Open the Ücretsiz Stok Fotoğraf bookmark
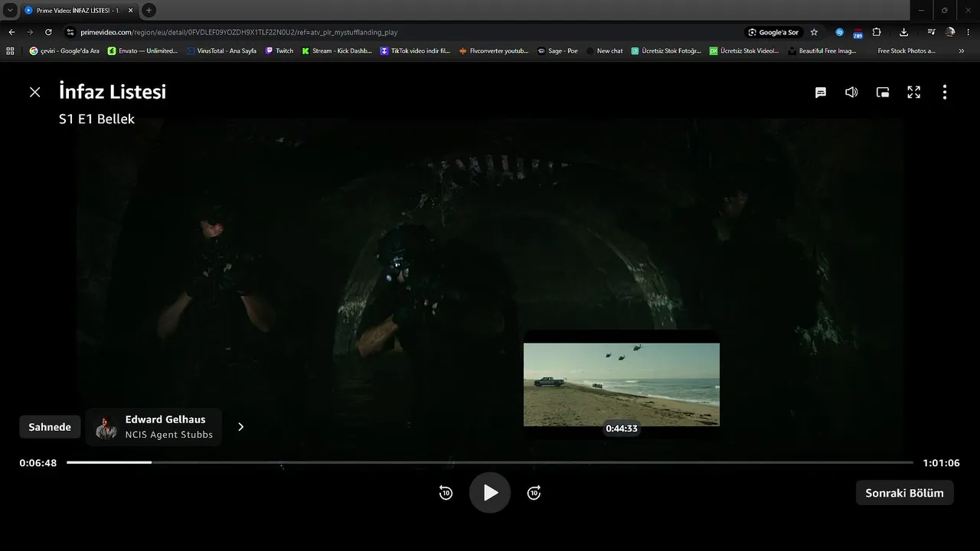The width and height of the screenshot is (980, 551). 666,51
